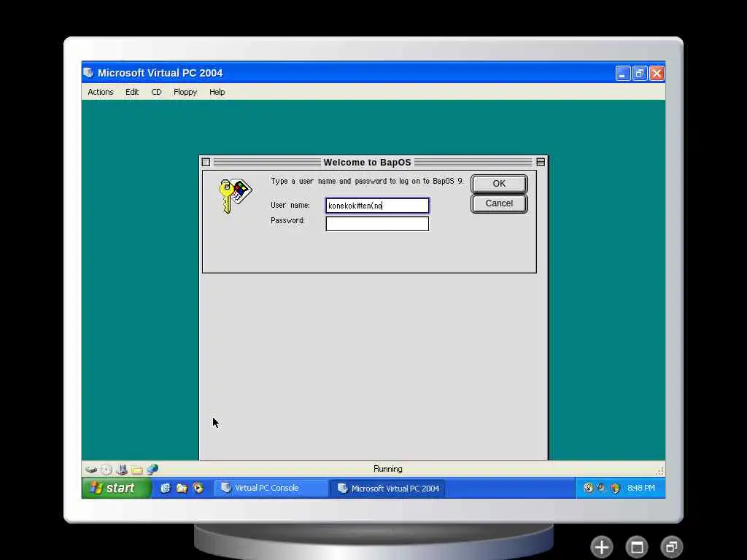Click the resize grip at the status bar corner
Image resolution: width=747 pixels, height=560 pixels.
[x=659, y=471]
